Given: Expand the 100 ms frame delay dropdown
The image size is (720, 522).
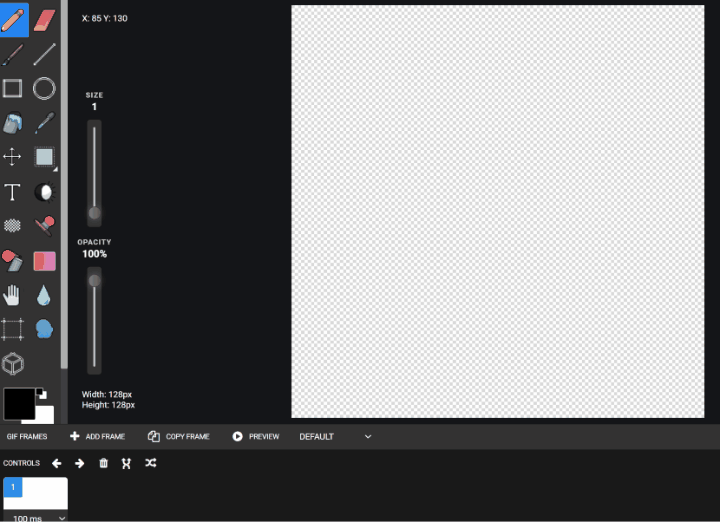Looking at the screenshot, I should coord(36,517).
